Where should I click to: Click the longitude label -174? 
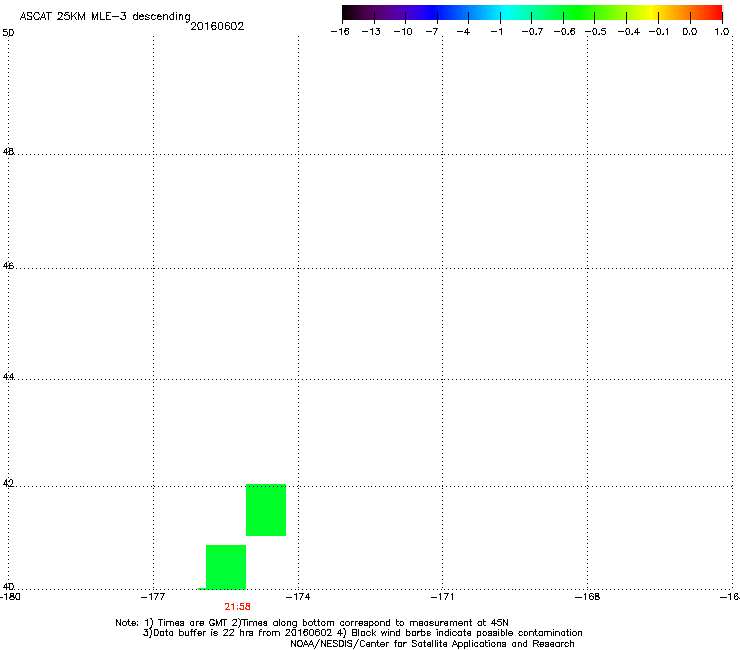pos(298,597)
